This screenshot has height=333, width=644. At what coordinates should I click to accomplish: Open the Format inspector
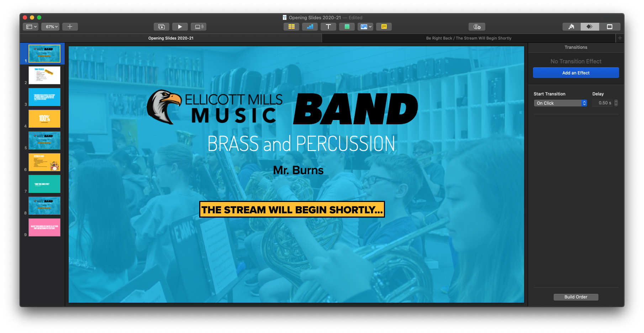[x=571, y=27]
